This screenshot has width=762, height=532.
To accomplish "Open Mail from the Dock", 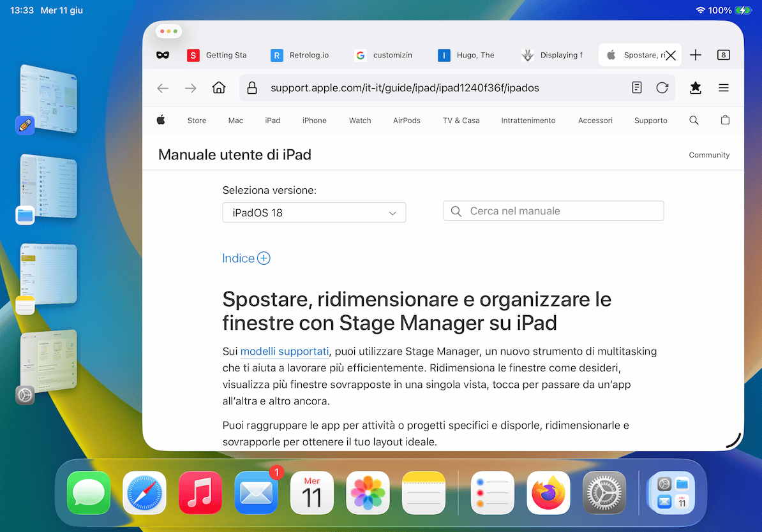I will pyautogui.click(x=256, y=492).
